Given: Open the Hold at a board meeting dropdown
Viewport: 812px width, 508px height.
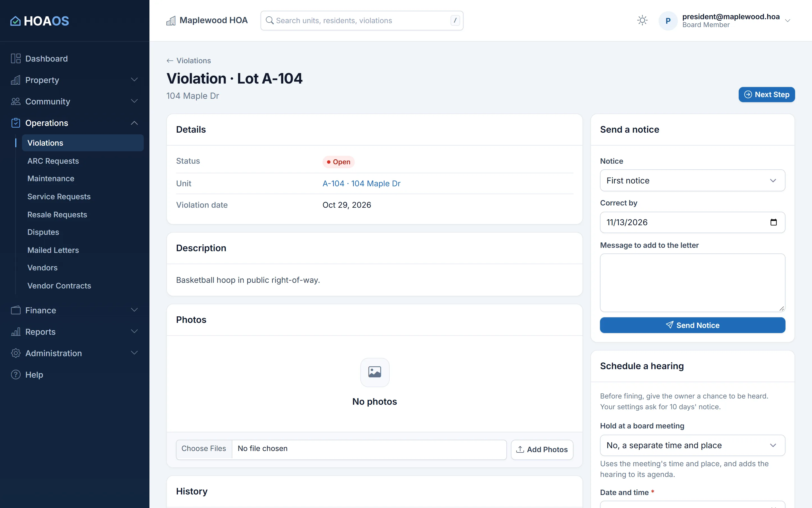Looking at the screenshot, I should click(x=692, y=445).
